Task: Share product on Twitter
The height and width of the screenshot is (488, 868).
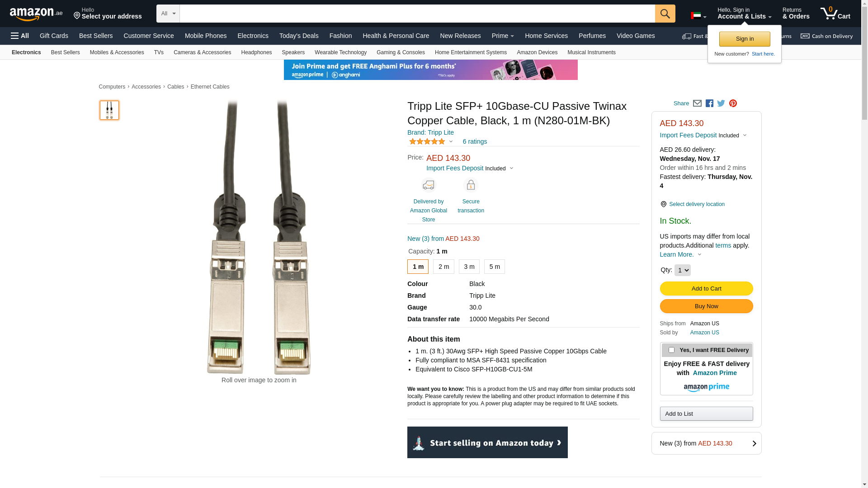Action: [x=721, y=103]
